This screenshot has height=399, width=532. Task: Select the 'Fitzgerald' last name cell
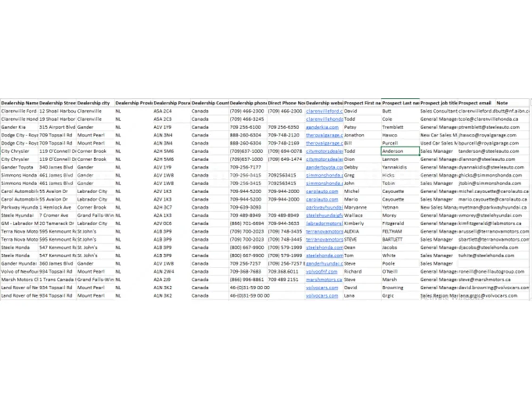[x=401, y=223]
